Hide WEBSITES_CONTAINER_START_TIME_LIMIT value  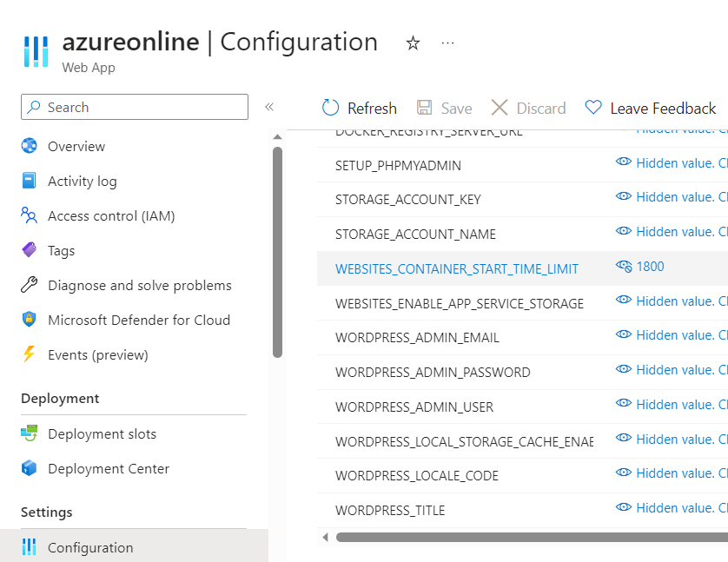click(x=624, y=266)
